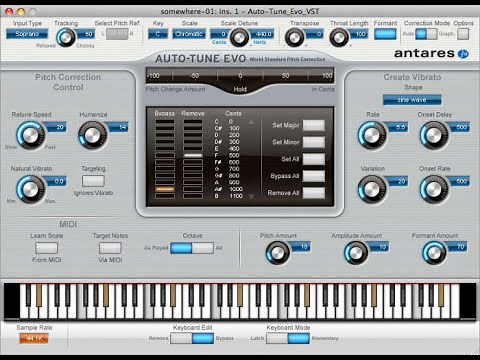Click the Onset Rate knob
The height and width of the screenshot is (360, 480).
pyautogui.click(x=434, y=189)
